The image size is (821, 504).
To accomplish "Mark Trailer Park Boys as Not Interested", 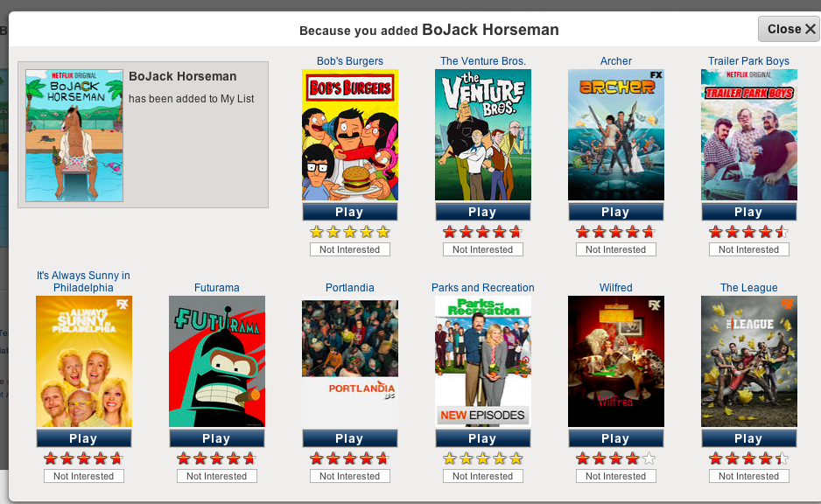I will tap(748, 249).
